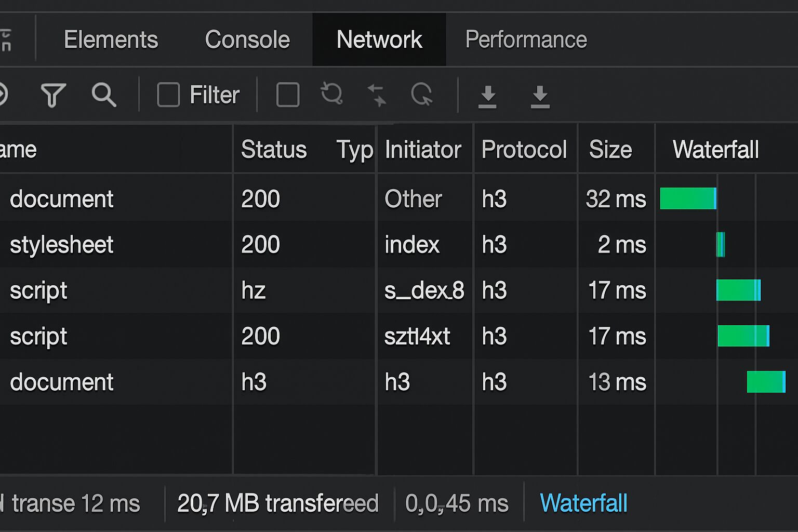Click the s_dex8 initiator cell

tap(424, 290)
